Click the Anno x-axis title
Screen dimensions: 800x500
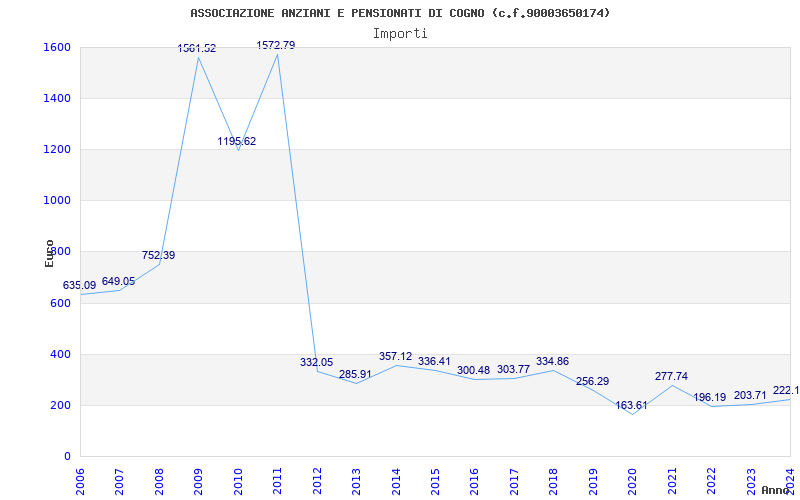pos(775,490)
